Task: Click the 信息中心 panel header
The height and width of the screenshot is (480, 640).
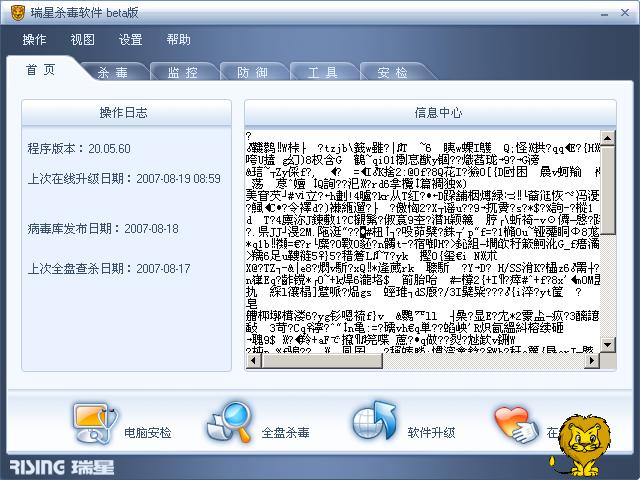Action: [x=431, y=113]
